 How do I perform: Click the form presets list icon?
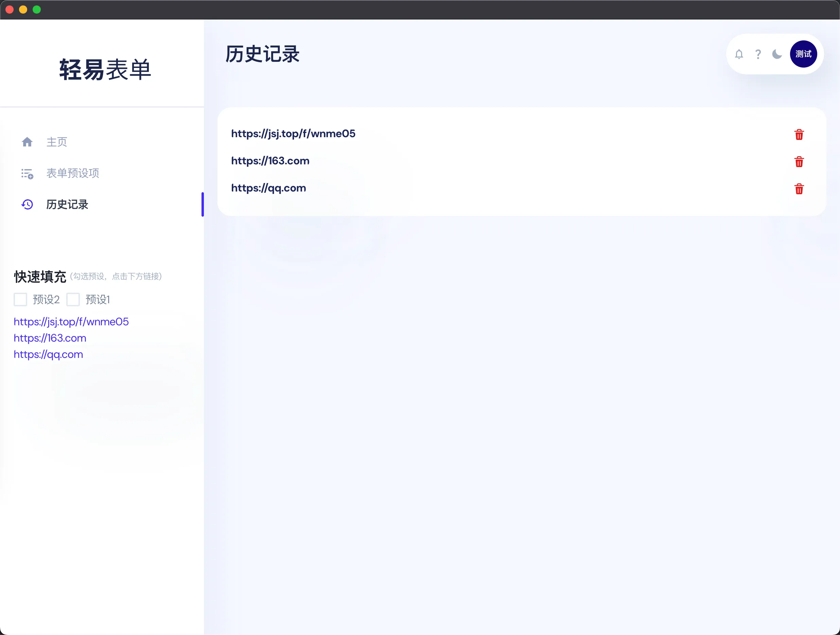[x=27, y=174]
